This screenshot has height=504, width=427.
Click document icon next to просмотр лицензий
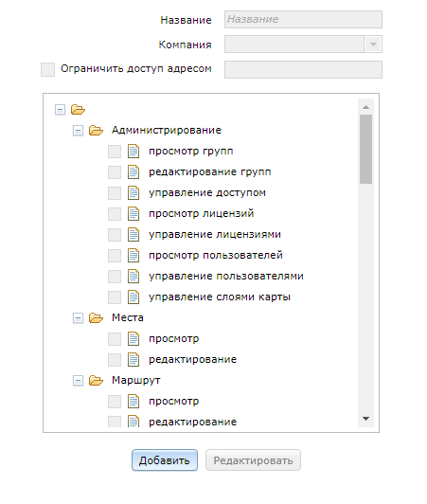coord(133,214)
